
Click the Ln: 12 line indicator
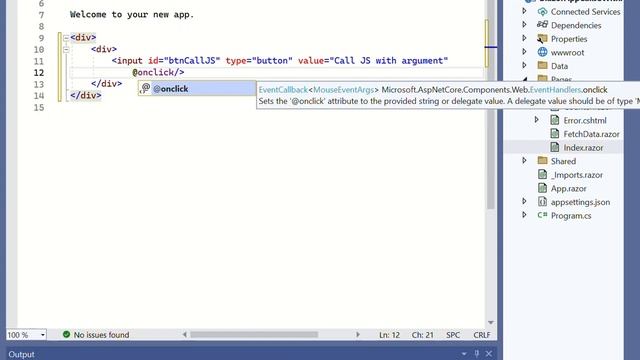click(x=389, y=335)
